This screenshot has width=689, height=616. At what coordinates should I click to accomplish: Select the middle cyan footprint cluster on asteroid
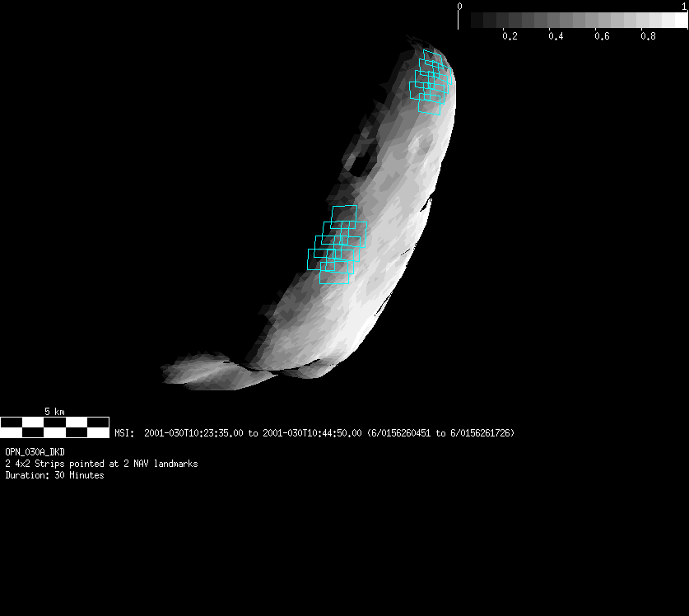tap(336, 245)
